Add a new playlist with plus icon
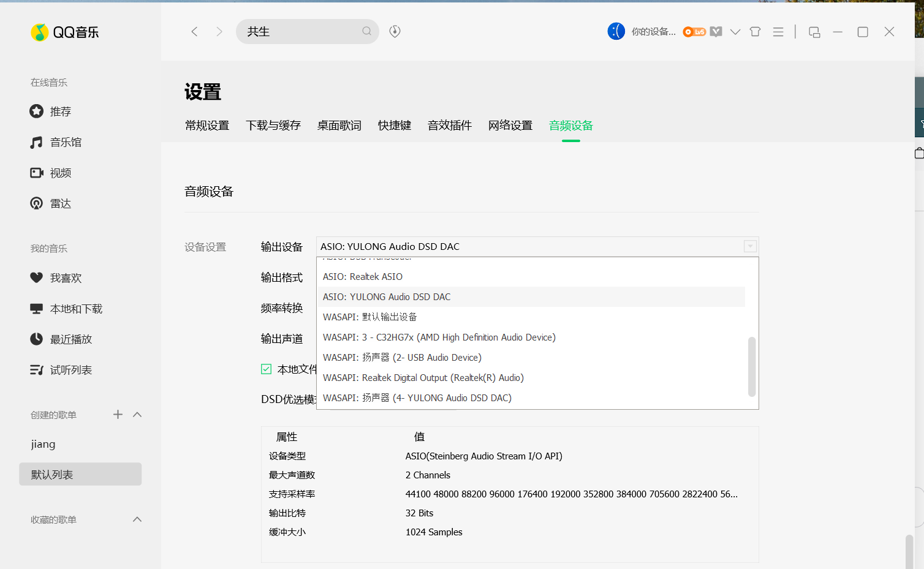The height and width of the screenshot is (569, 924). (118, 415)
